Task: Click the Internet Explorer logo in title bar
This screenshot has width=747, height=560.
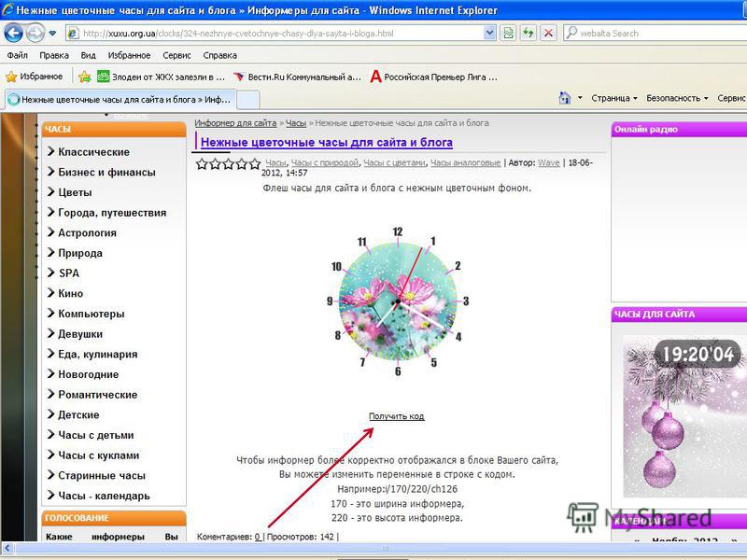Action: (x=7, y=10)
